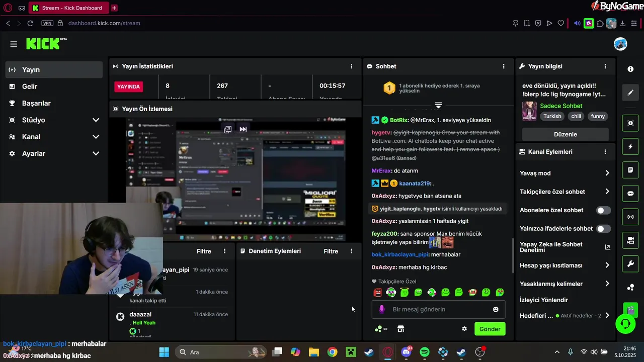Click the Windows Start button

point(164,352)
